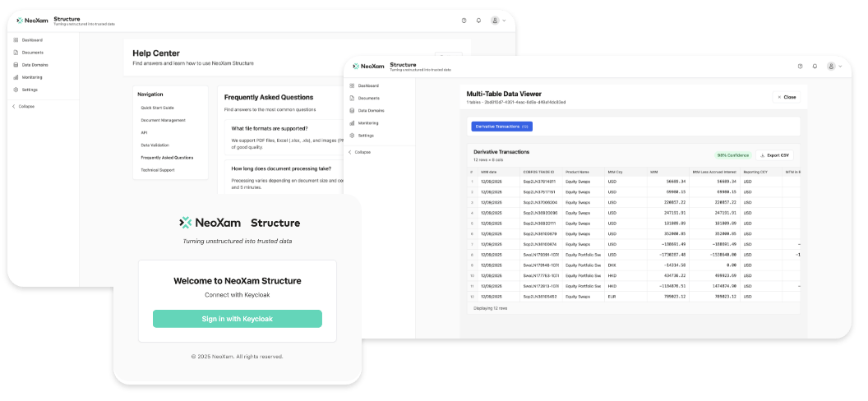This screenshot has height=401, width=868.
Task: Close the Multi-Table Data Viewer
Action: (786, 97)
